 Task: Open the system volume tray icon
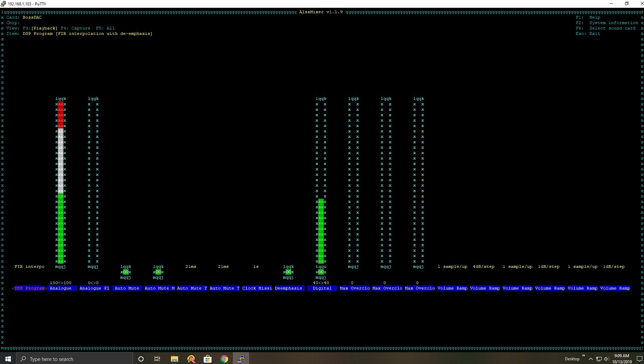(x=607, y=359)
